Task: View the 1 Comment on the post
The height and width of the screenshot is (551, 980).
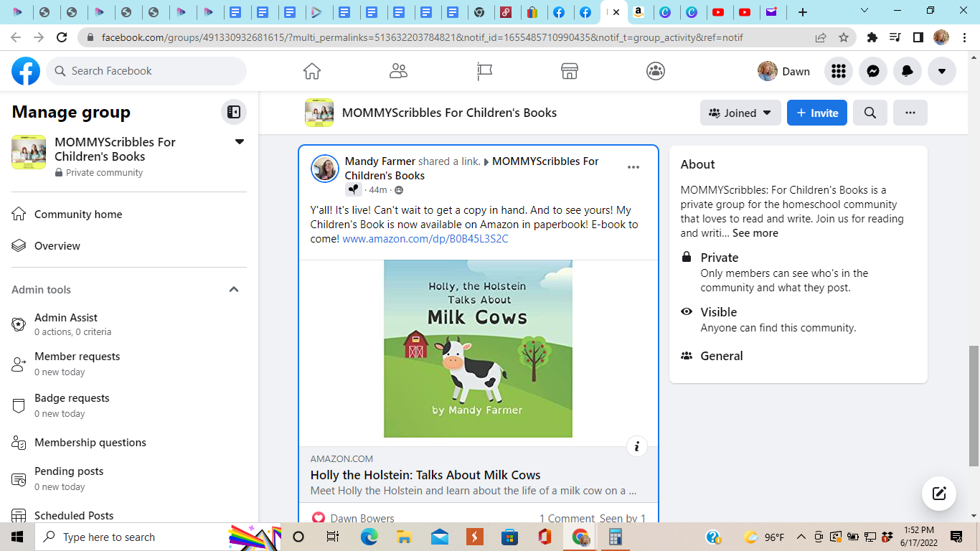Action: pos(567,518)
